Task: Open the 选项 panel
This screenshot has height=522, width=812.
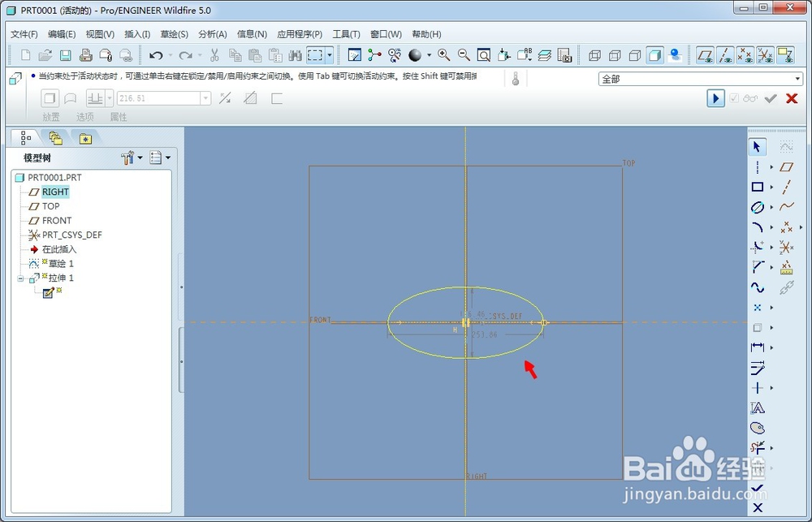Action: [85, 117]
